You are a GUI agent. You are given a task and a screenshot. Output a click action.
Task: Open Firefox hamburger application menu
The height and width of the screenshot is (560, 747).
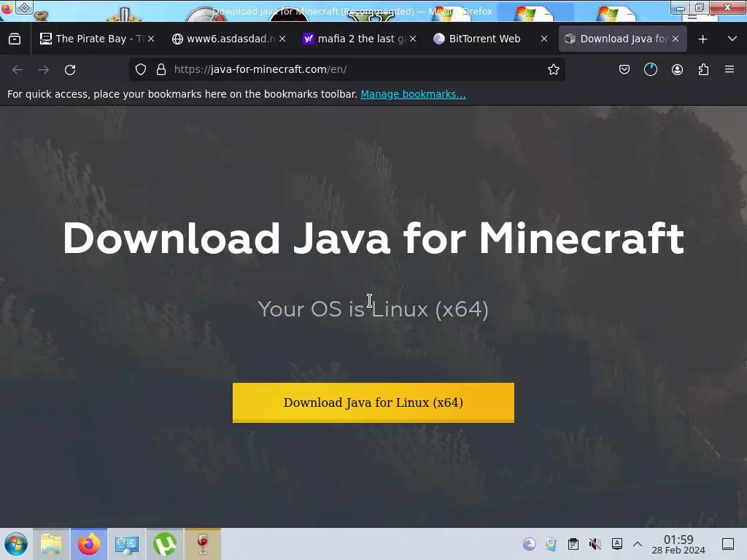[x=729, y=69]
